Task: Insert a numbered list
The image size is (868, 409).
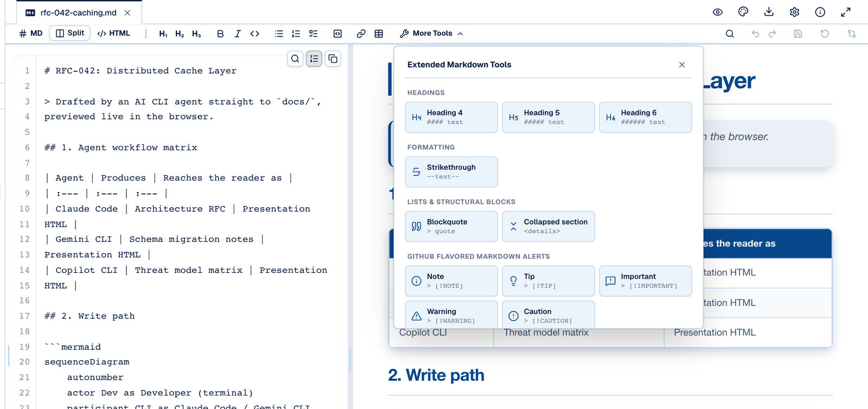Action: click(296, 34)
